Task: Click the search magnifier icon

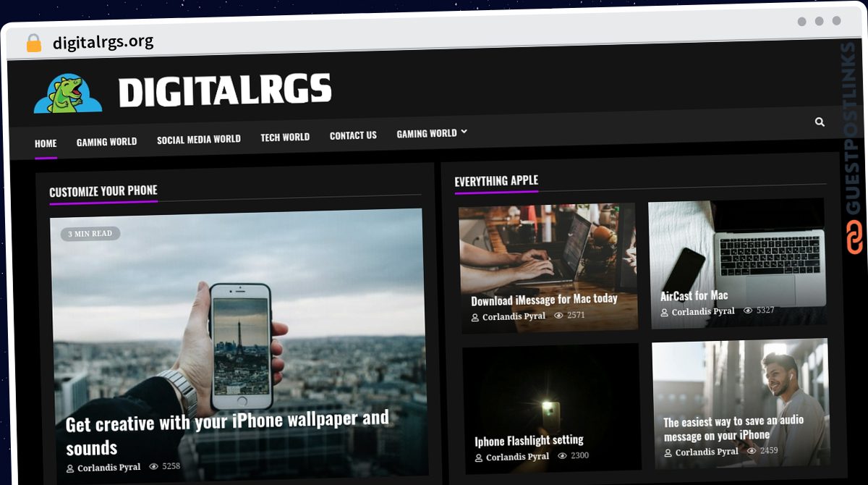Action: click(x=820, y=122)
